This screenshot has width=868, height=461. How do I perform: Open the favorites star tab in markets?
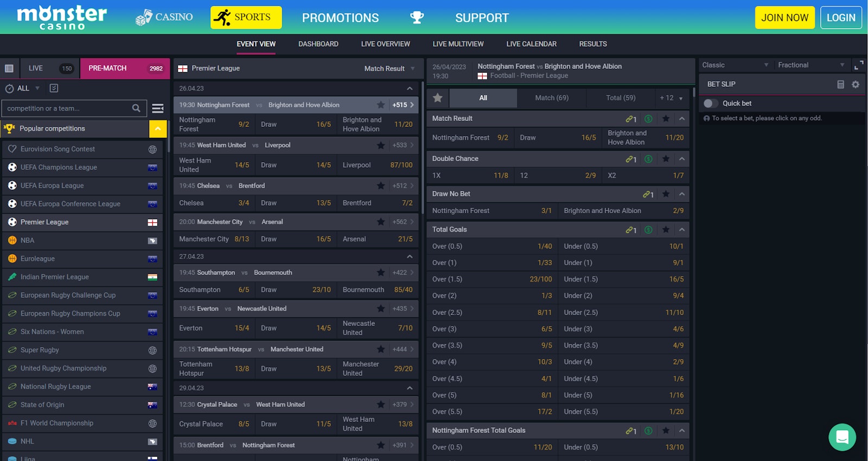point(438,98)
